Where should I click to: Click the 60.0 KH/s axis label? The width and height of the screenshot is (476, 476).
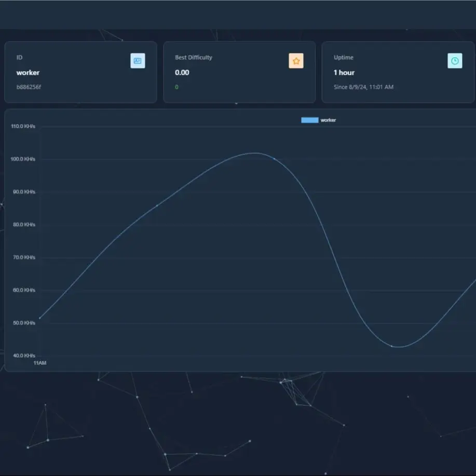tap(24, 290)
